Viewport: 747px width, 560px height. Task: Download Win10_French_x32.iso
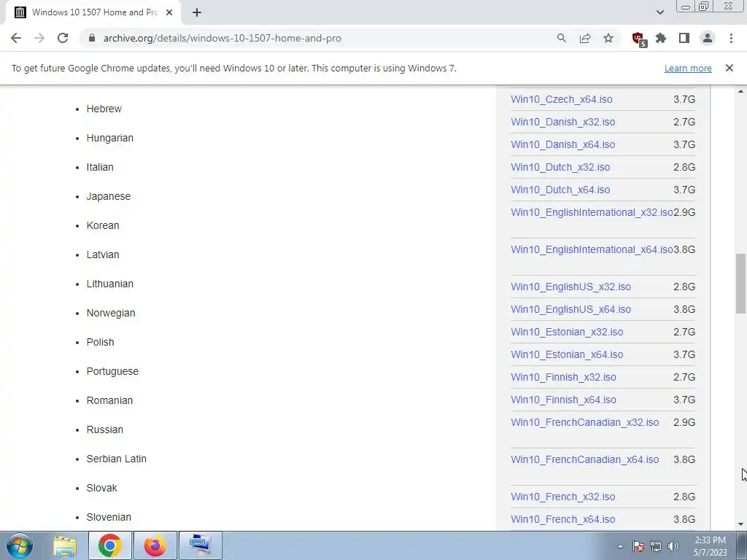click(x=562, y=497)
